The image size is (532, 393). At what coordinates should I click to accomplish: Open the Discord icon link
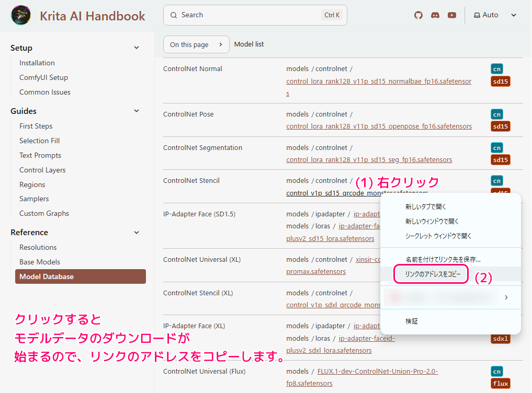pyautogui.click(x=435, y=15)
